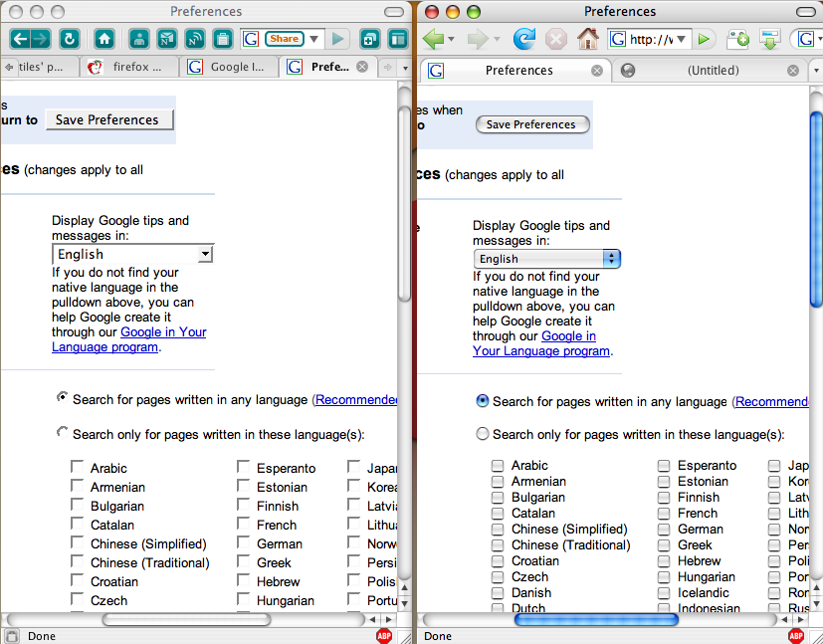Toggle the teal sidebar layout icon
This screenshot has width=823, height=644.
click(x=398, y=39)
